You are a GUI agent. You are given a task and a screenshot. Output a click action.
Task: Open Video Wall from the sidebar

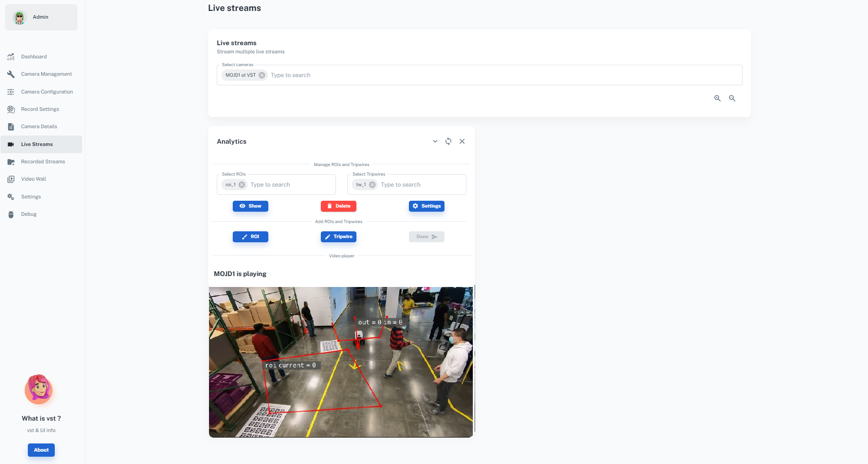coord(33,179)
